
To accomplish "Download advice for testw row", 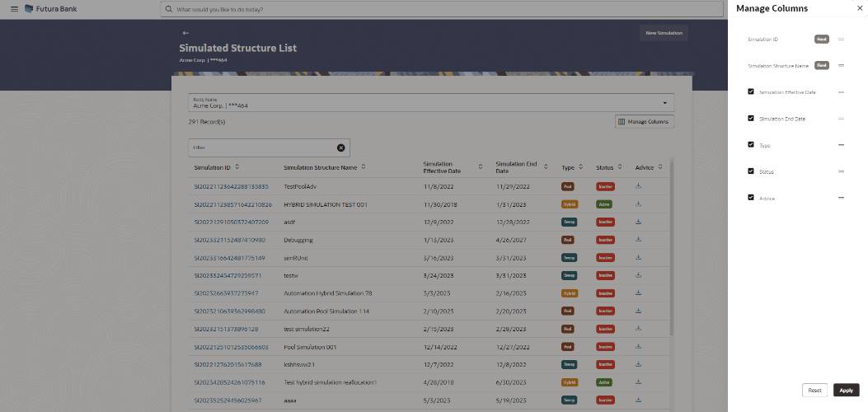I will point(638,275).
